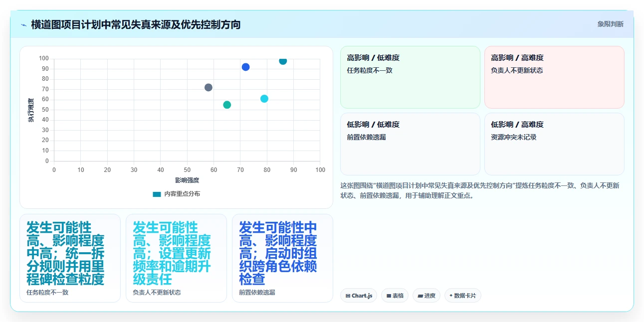
Task: Click the Chart.js tag icon
Action: pyautogui.click(x=348, y=296)
